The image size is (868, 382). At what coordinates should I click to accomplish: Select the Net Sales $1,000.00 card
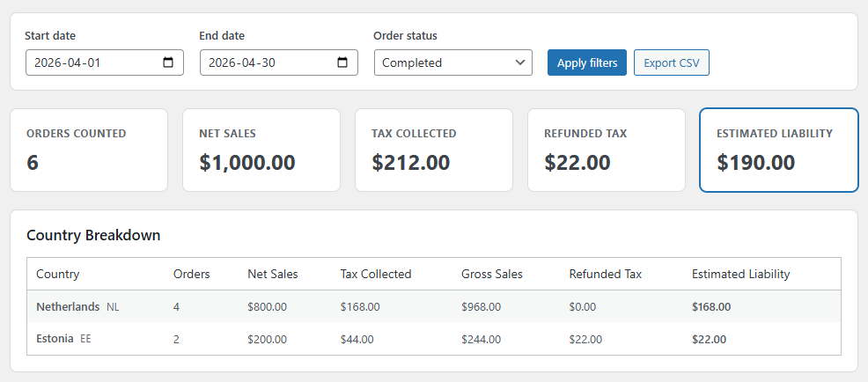261,150
